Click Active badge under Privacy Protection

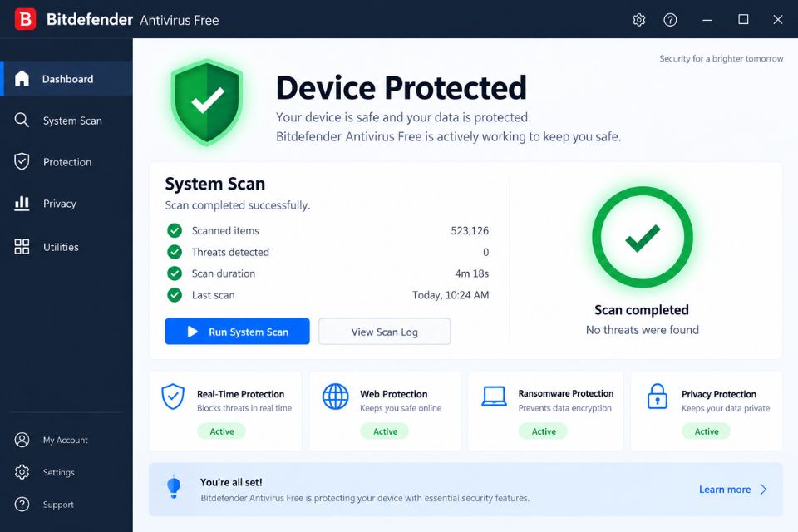(x=707, y=431)
